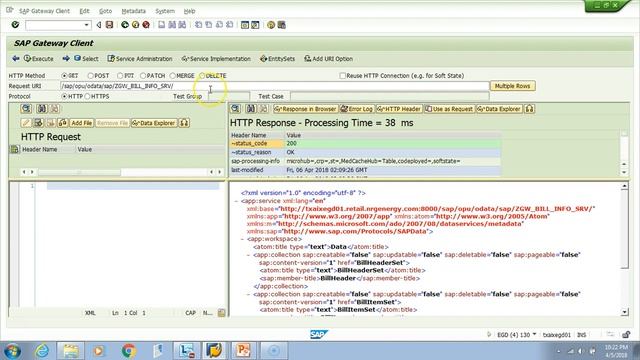Click the EntitySets button
Screen dimensions: 640x360
pyautogui.click(x=277, y=59)
